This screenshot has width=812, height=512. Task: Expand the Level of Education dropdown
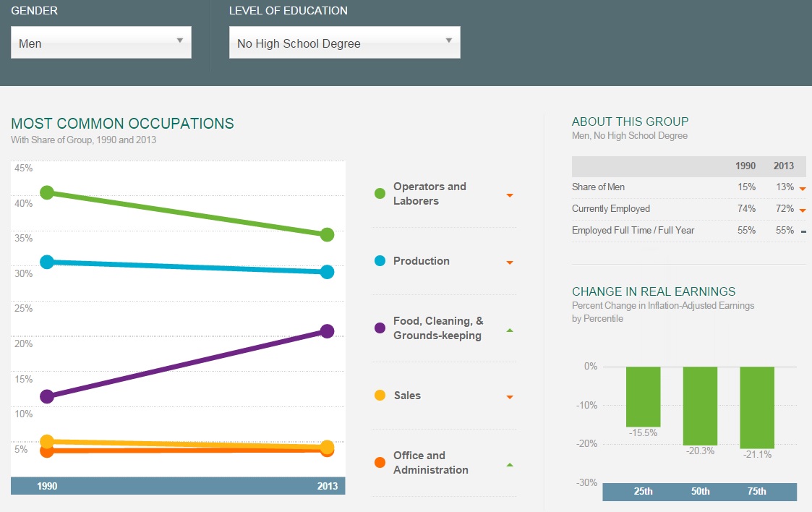click(x=344, y=43)
